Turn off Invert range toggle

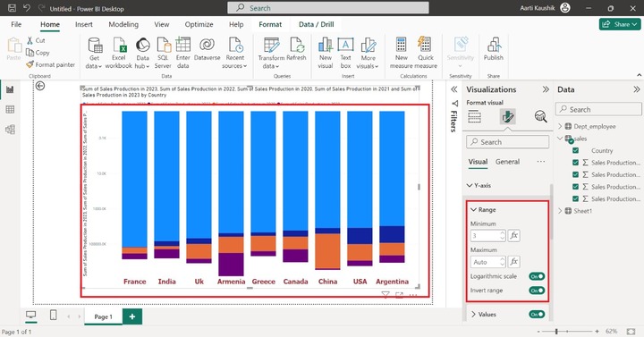point(537,291)
